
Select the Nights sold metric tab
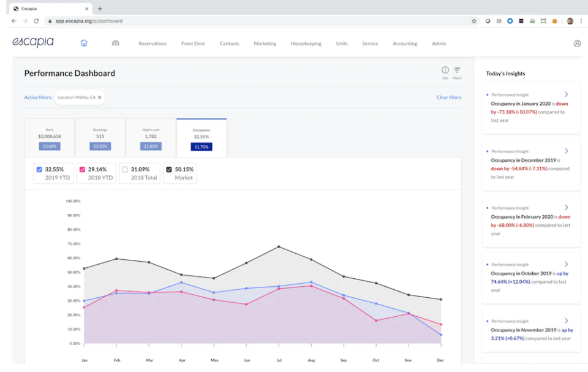[x=150, y=138]
